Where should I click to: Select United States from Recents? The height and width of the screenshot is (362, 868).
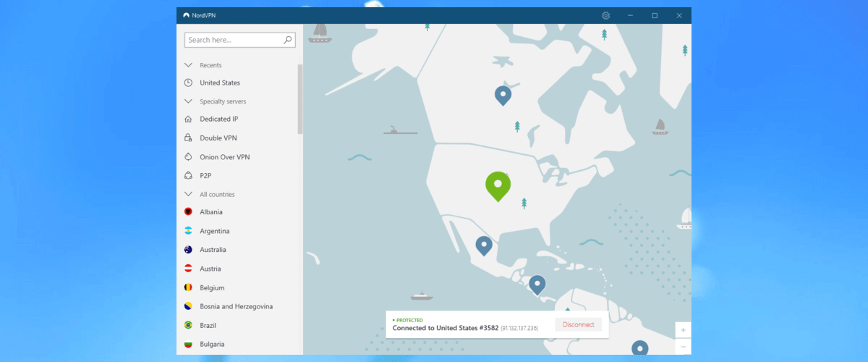[220, 83]
